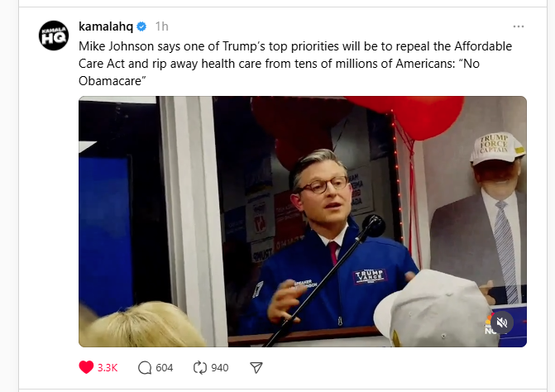Click the 1h timestamp of the post
This screenshot has height=392, width=555.
pyautogui.click(x=162, y=26)
